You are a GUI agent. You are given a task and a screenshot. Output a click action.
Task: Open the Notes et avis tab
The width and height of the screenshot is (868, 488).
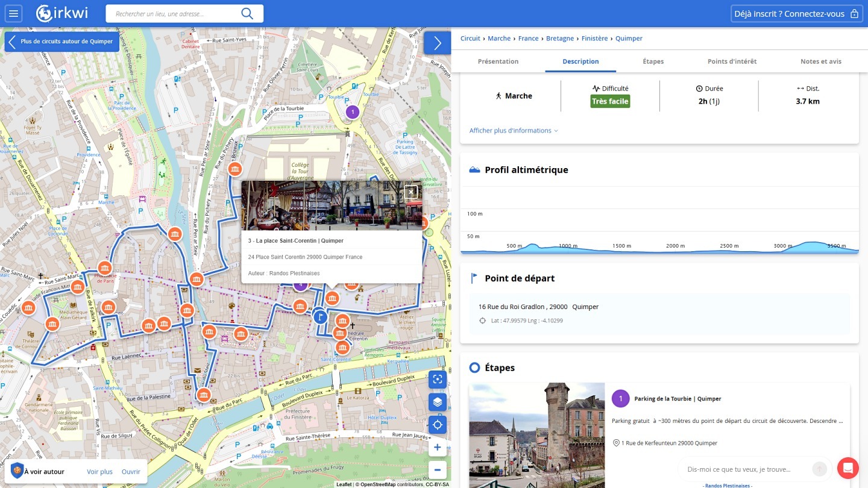click(821, 61)
